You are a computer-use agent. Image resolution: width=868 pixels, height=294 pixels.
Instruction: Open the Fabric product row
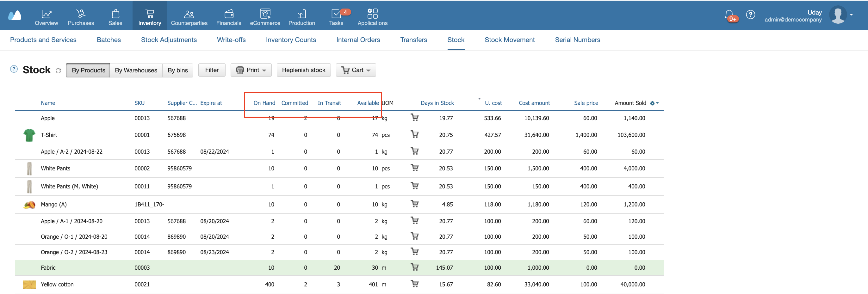pos(339,268)
